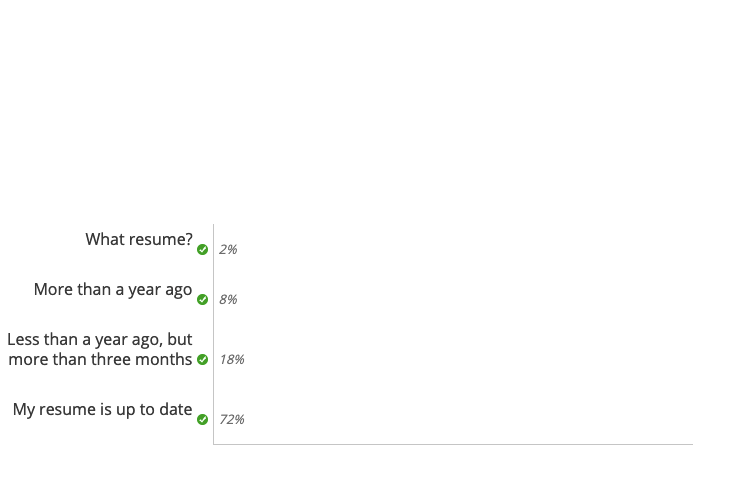Select the 72% result value

coord(232,419)
